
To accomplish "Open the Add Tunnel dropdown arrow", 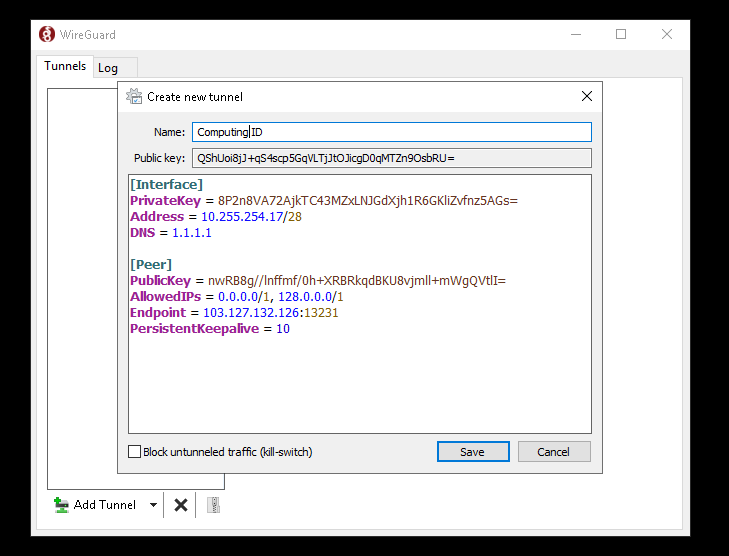I will pyautogui.click(x=153, y=505).
